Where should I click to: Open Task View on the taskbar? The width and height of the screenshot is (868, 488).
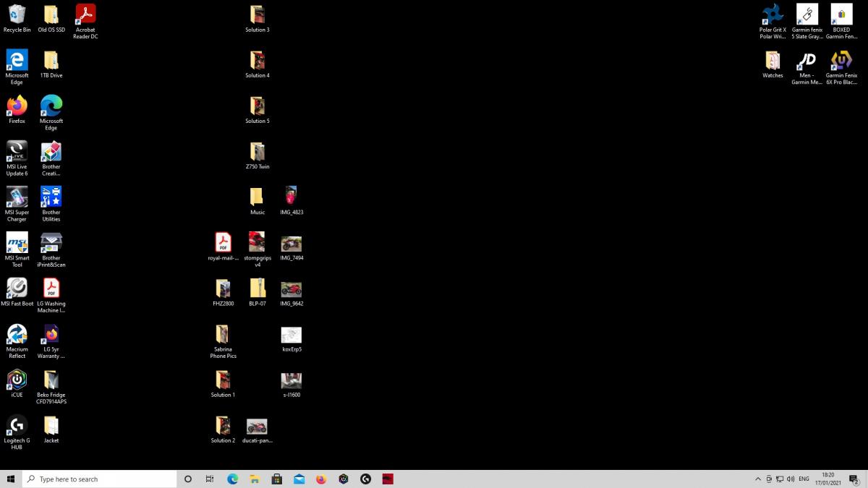click(x=210, y=479)
